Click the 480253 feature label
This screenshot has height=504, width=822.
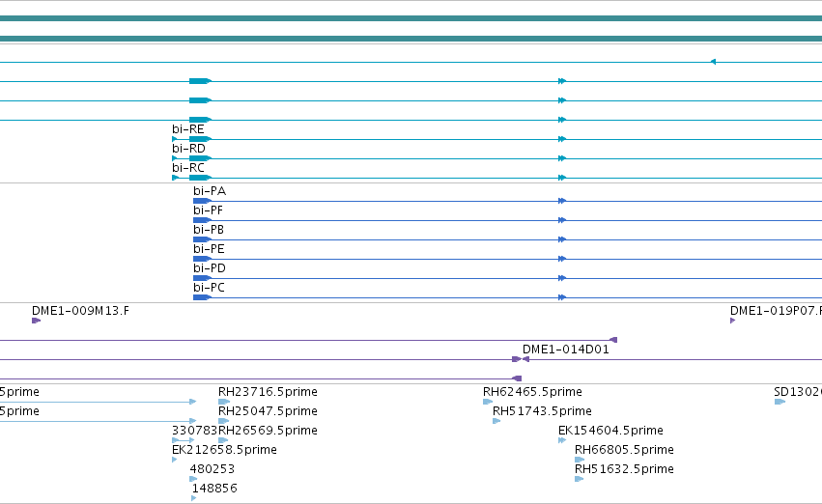212,469
